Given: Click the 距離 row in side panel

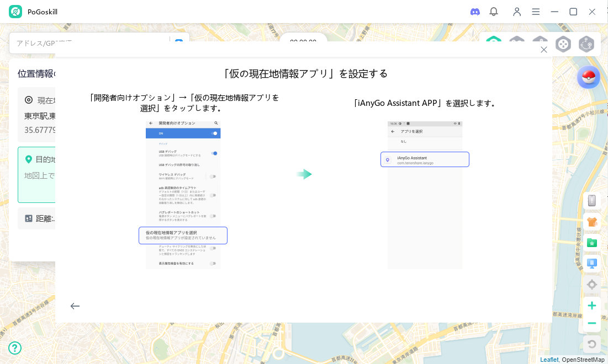Looking at the screenshot, I should click(37, 218).
